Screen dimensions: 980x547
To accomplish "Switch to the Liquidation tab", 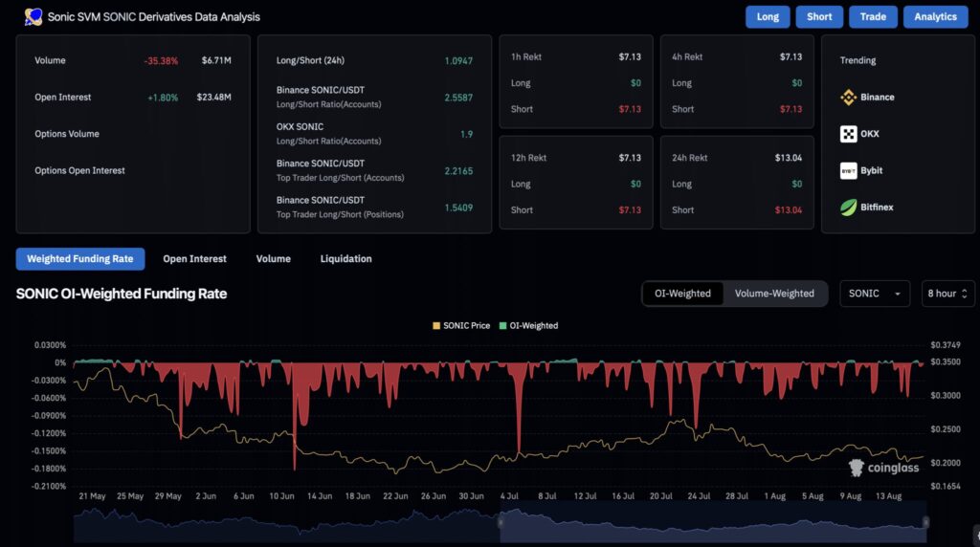I will tap(345, 258).
